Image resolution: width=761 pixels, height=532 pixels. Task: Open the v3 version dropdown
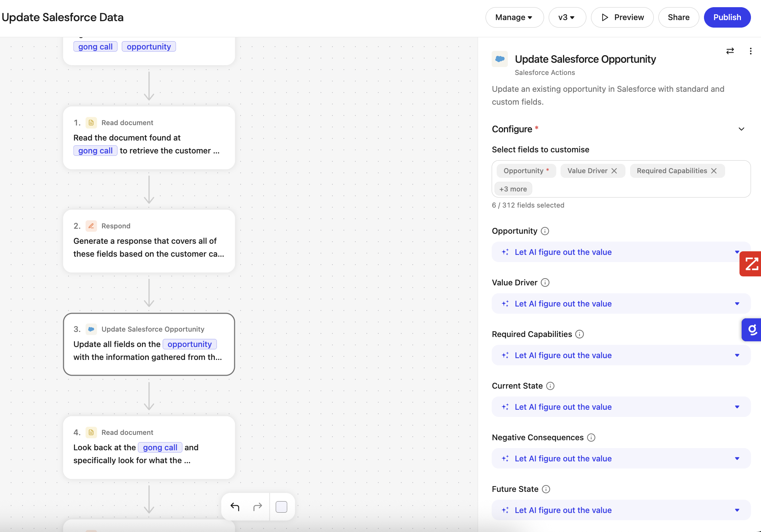click(x=567, y=17)
